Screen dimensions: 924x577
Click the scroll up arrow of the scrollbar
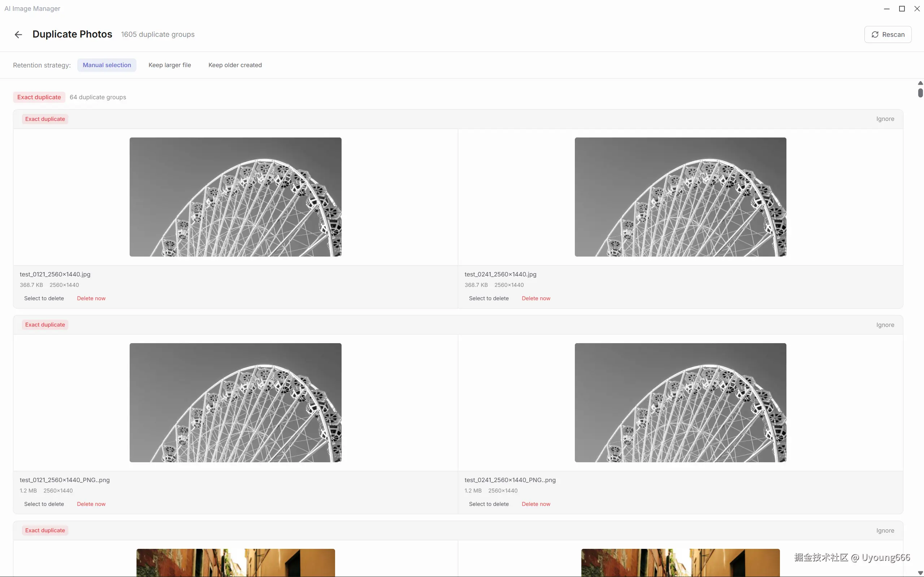click(920, 83)
